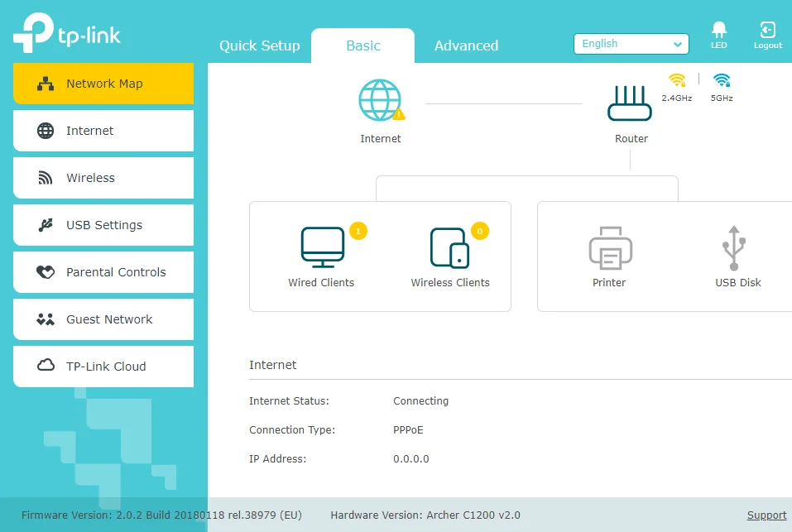Click the Connecting internet status value
Image resolution: width=792 pixels, height=532 pixels.
click(420, 400)
